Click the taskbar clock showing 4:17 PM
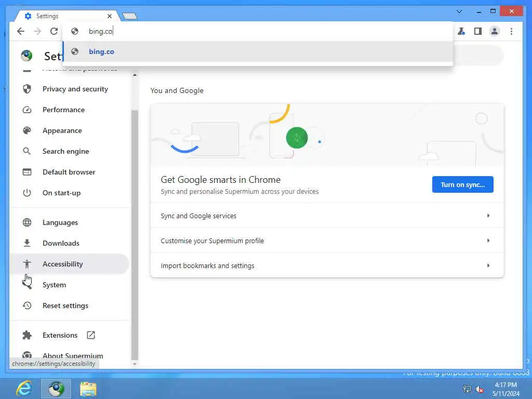The image size is (532, 399). [506, 389]
